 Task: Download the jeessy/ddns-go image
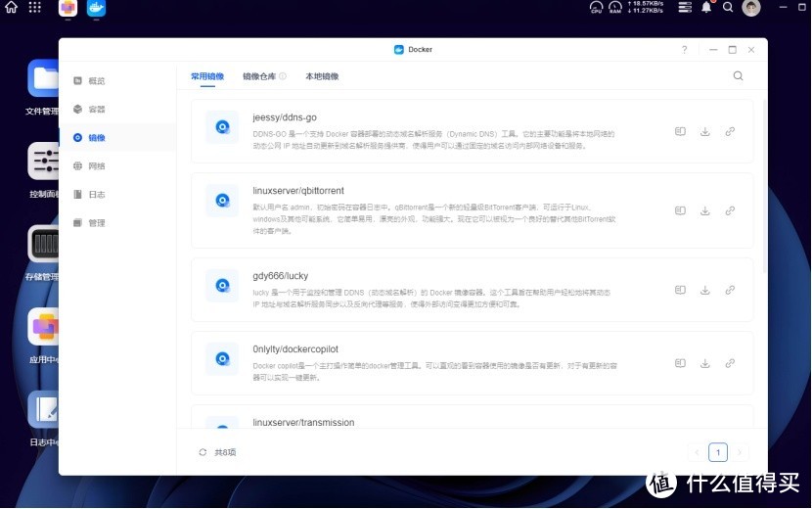tap(704, 132)
